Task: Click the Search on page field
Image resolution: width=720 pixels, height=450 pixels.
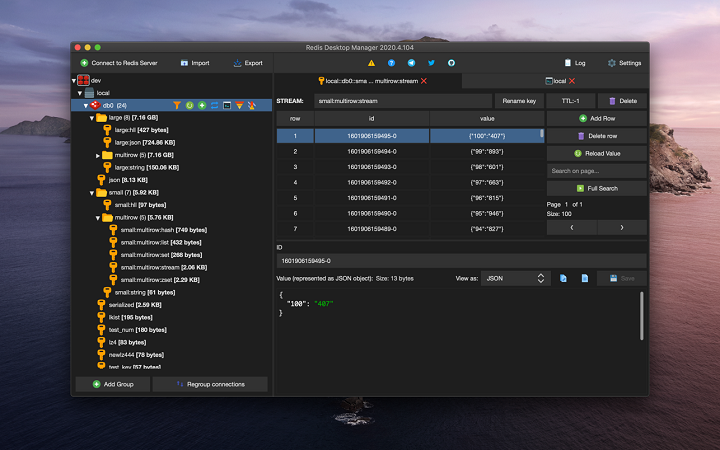Action: tap(596, 171)
